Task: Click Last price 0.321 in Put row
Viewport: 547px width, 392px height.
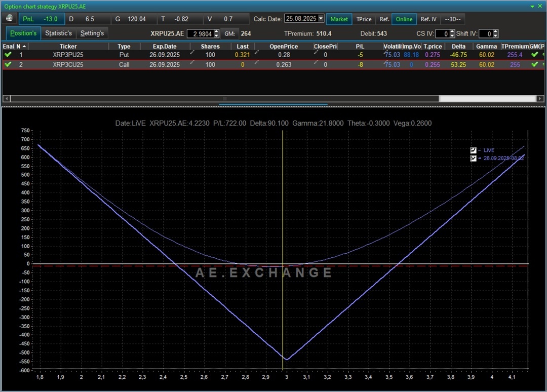Action: [242, 55]
